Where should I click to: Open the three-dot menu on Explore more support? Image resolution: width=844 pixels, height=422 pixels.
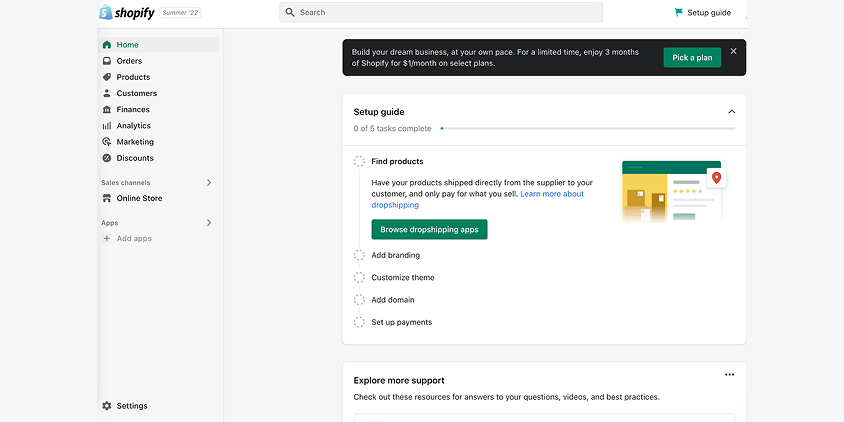point(729,375)
